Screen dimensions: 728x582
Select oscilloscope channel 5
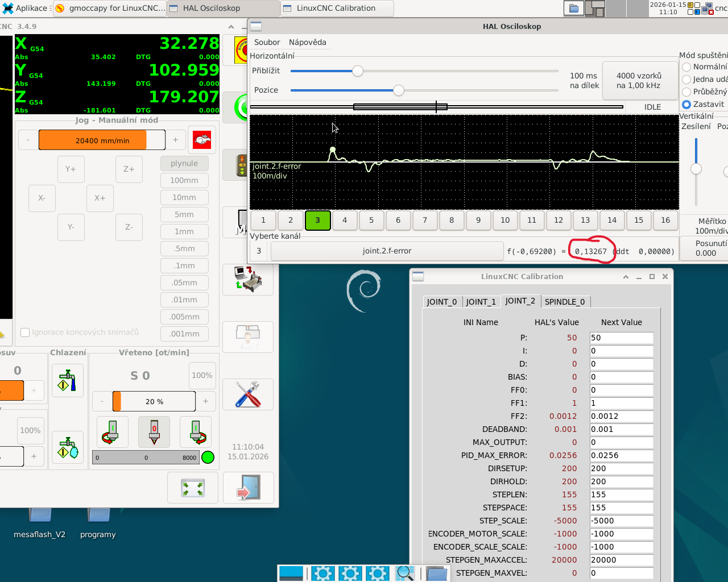371,220
